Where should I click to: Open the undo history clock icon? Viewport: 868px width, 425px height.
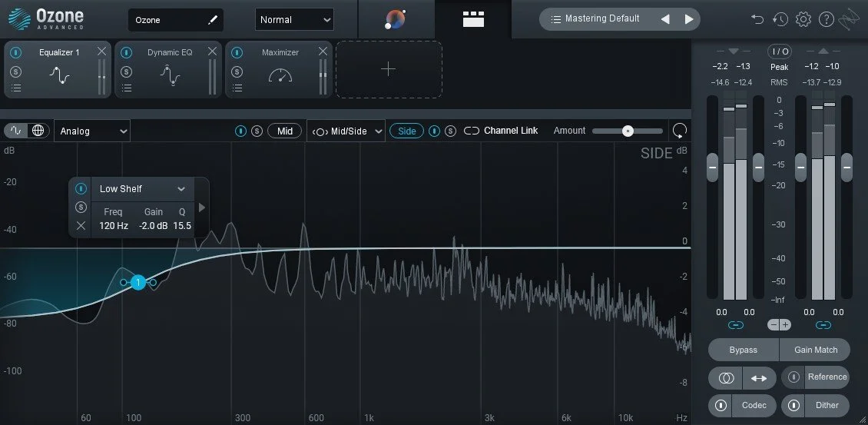780,19
